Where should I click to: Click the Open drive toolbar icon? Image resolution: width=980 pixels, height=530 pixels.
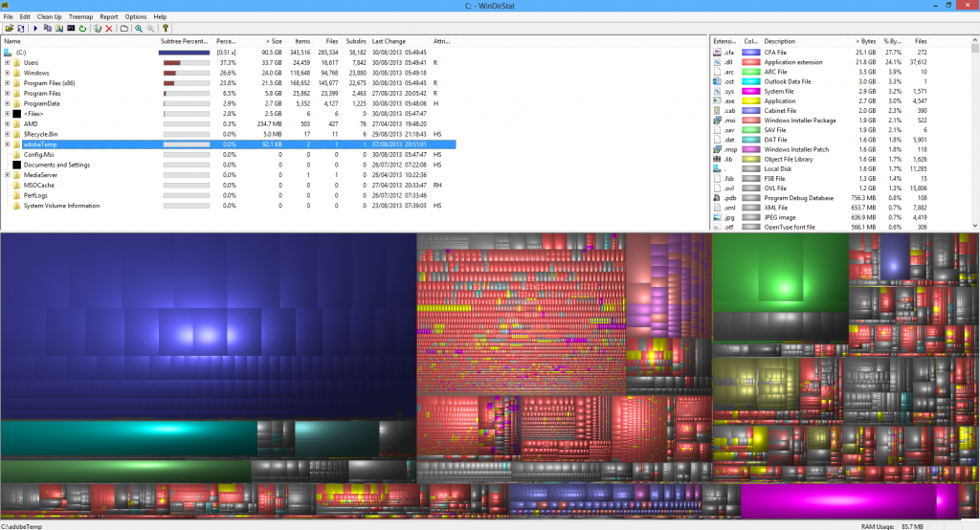10,28
